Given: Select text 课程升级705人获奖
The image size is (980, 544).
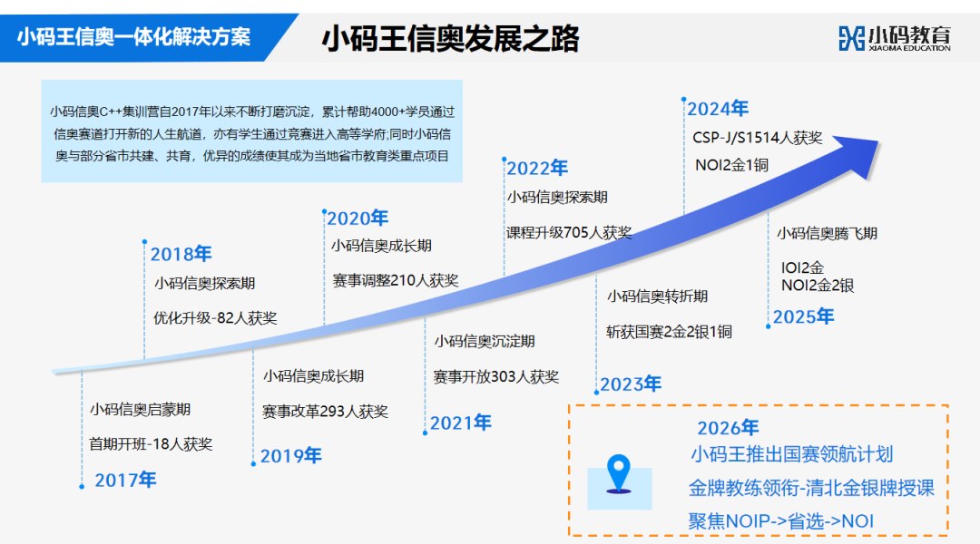Looking at the screenshot, I should click(569, 232).
